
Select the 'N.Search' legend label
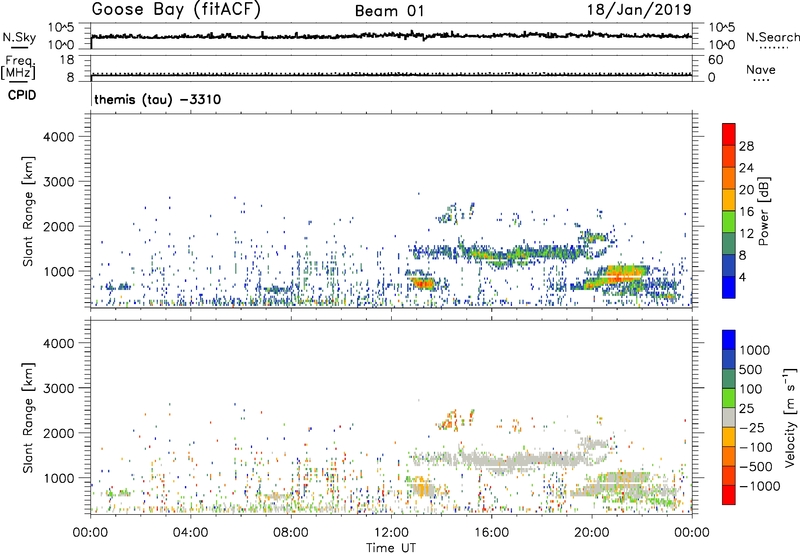point(773,37)
